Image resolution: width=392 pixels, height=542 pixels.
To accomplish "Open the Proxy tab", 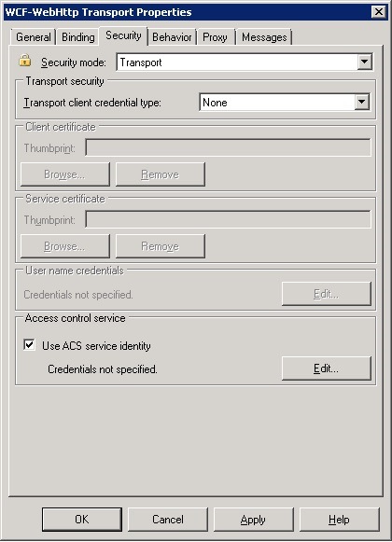I will click(215, 37).
